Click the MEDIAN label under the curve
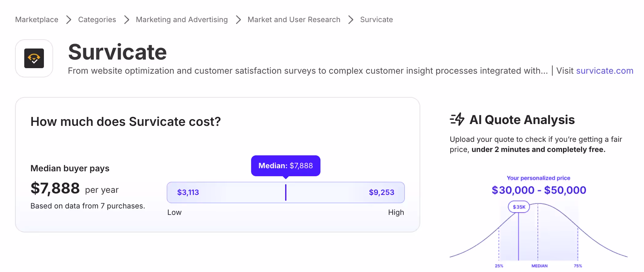The image size is (644, 272). (539, 266)
